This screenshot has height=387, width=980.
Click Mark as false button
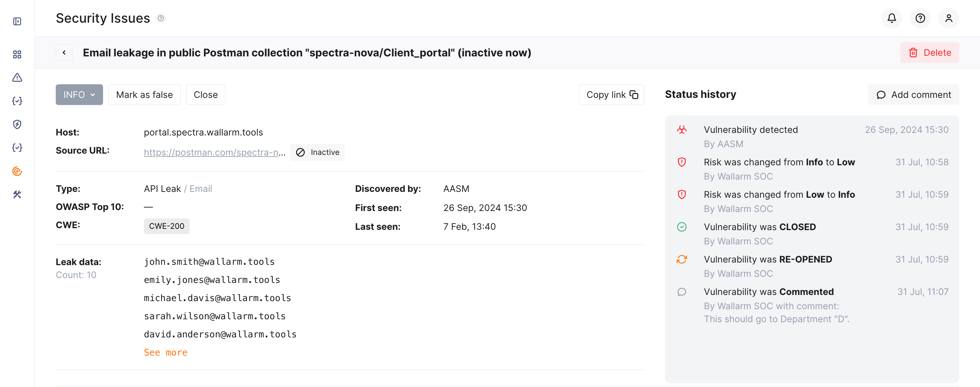144,95
